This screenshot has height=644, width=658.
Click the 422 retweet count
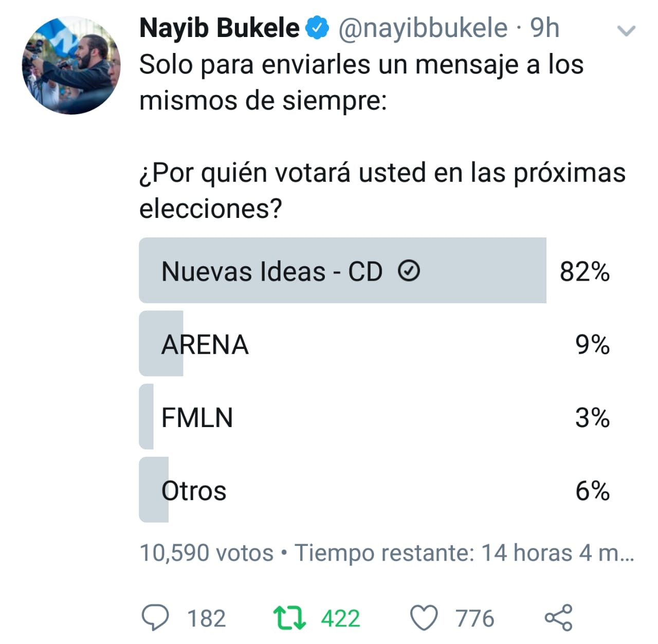pyautogui.click(x=340, y=618)
